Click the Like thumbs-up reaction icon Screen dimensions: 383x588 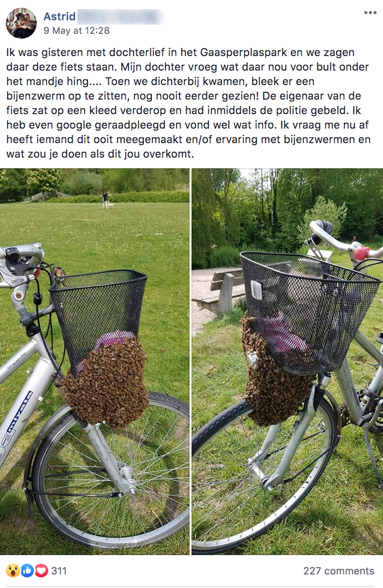pyautogui.click(x=27, y=571)
